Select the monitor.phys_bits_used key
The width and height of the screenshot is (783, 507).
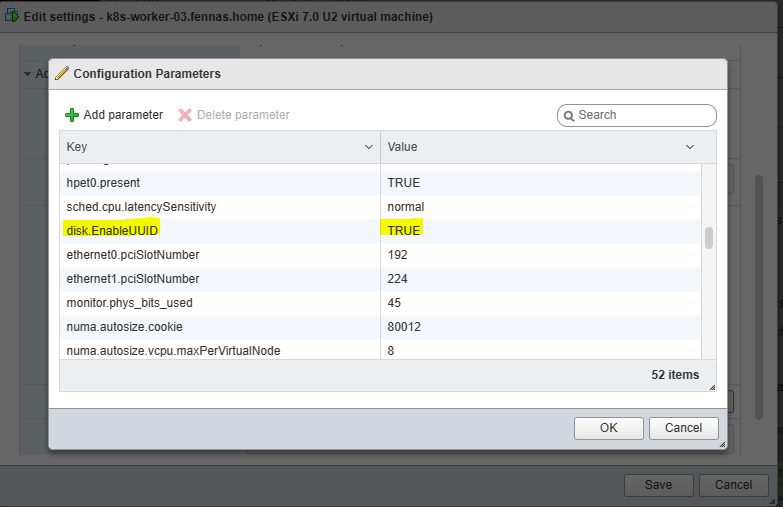pyautogui.click(x=129, y=303)
